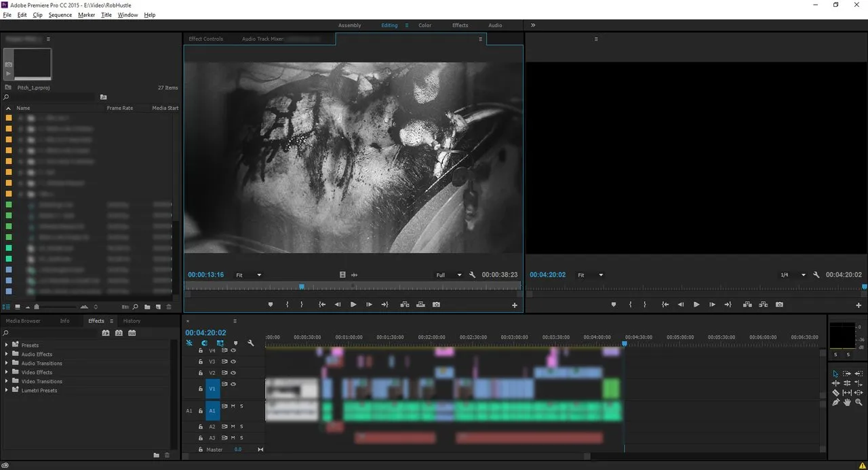The width and height of the screenshot is (868, 470).
Task: Pick the Hand tool in the tools panel
Action: click(x=847, y=402)
